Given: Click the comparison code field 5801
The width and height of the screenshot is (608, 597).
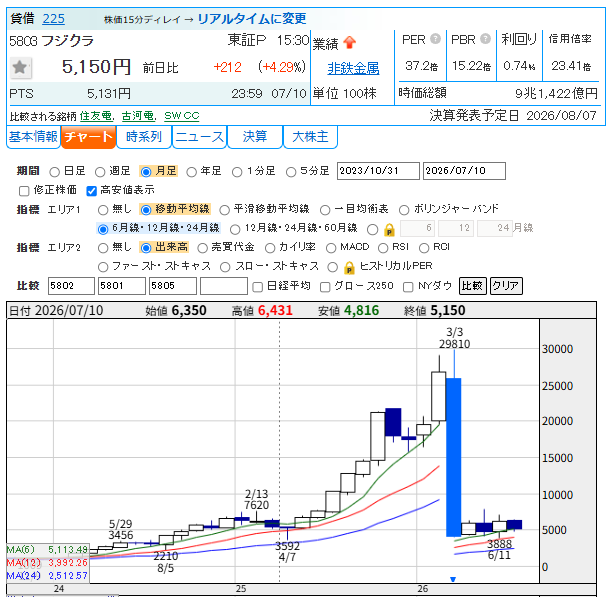Looking at the screenshot, I should tap(122, 286).
